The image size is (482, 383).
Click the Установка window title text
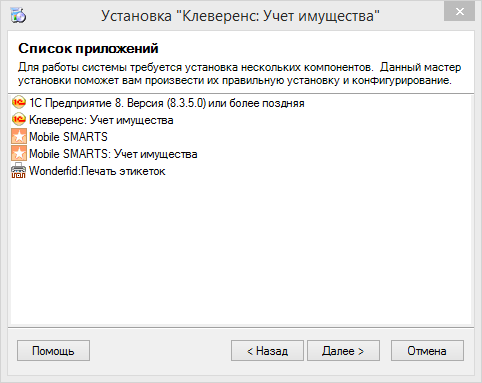(x=240, y=15)
